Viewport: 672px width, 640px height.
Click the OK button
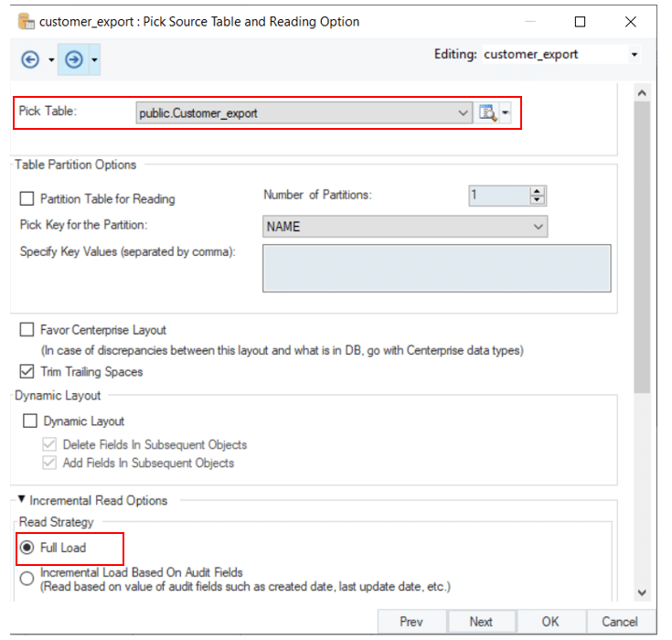550,622
